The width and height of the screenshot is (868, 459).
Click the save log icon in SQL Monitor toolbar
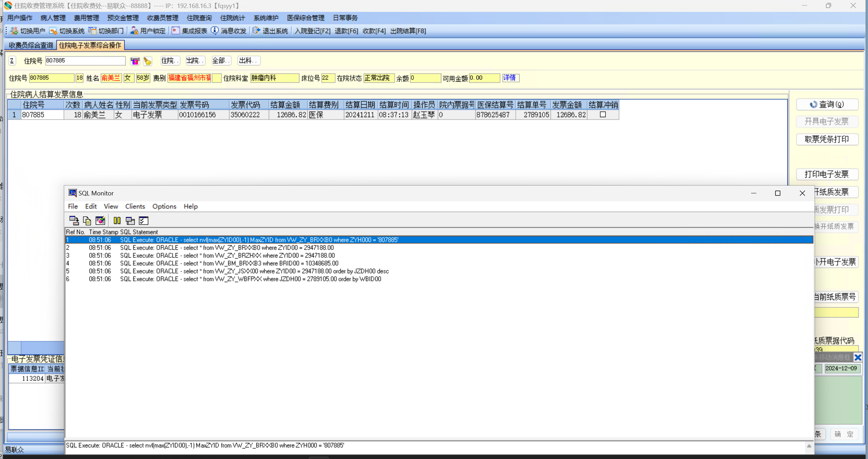74,220
